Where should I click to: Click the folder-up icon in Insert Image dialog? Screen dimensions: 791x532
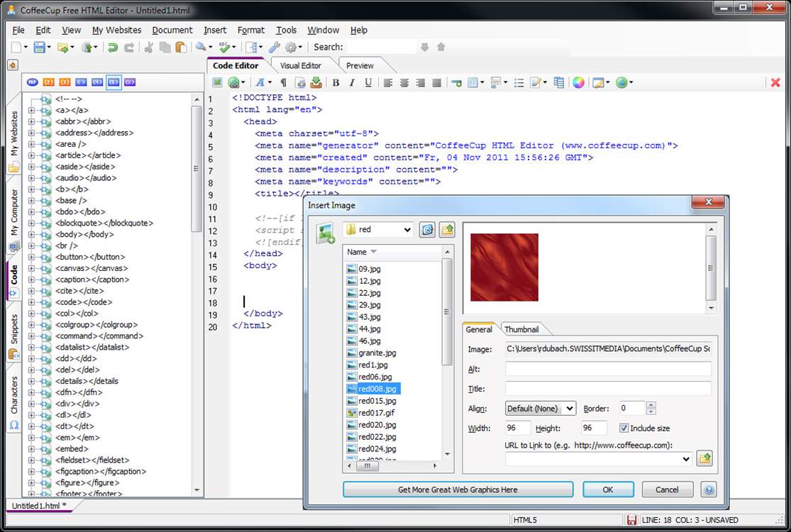(447, 230)
